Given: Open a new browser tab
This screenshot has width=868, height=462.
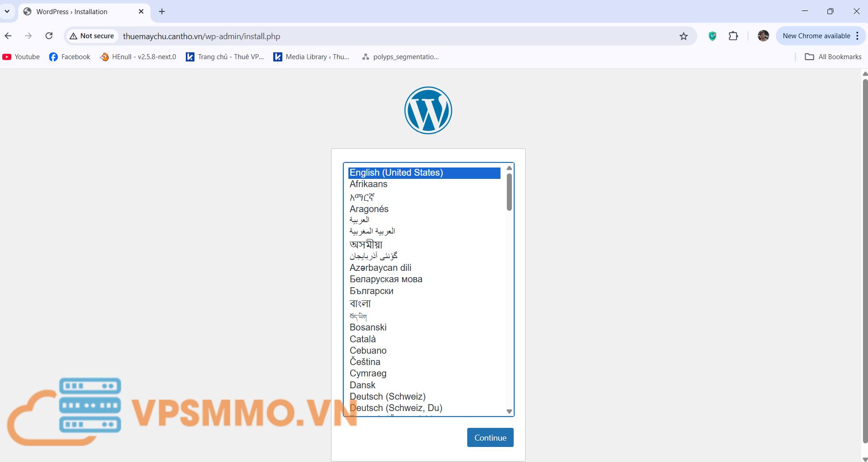Looking at the screenshot, I should [x=162, y=12].
